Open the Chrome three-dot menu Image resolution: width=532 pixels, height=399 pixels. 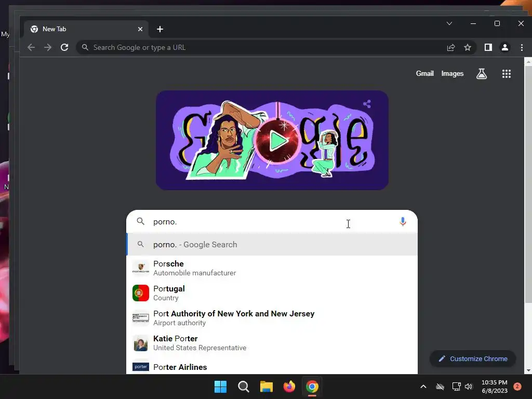coord(522,47)
